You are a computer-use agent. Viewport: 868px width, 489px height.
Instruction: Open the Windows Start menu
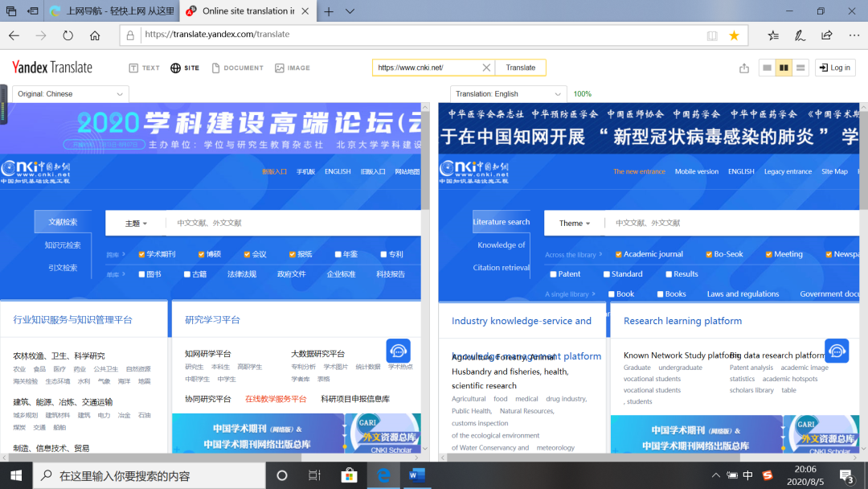click(x=16, y=475)
